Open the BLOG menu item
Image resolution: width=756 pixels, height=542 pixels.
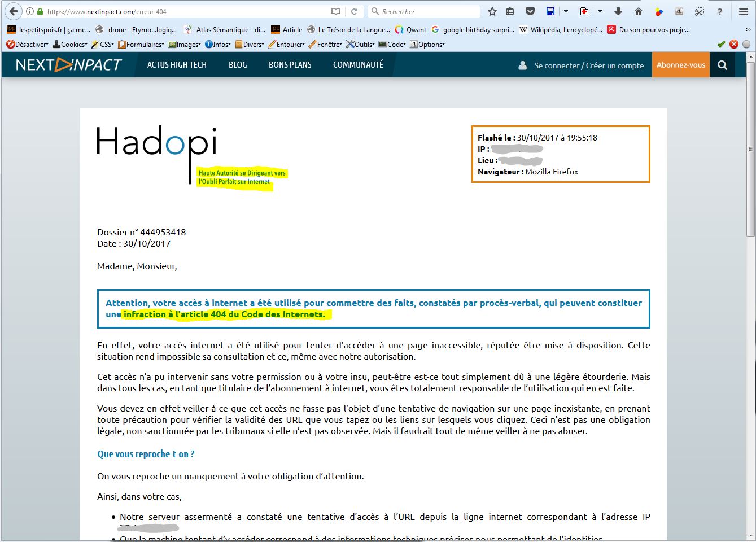238,65
